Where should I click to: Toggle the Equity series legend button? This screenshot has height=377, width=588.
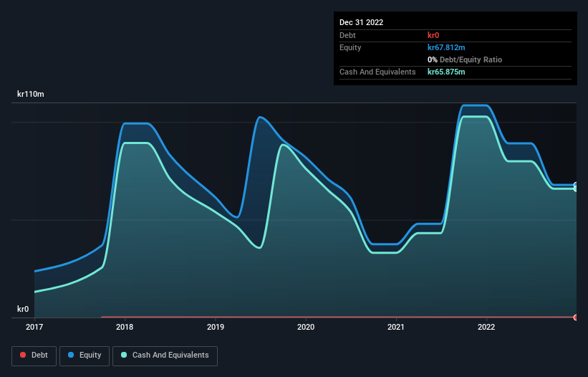(x=85, y=355)
